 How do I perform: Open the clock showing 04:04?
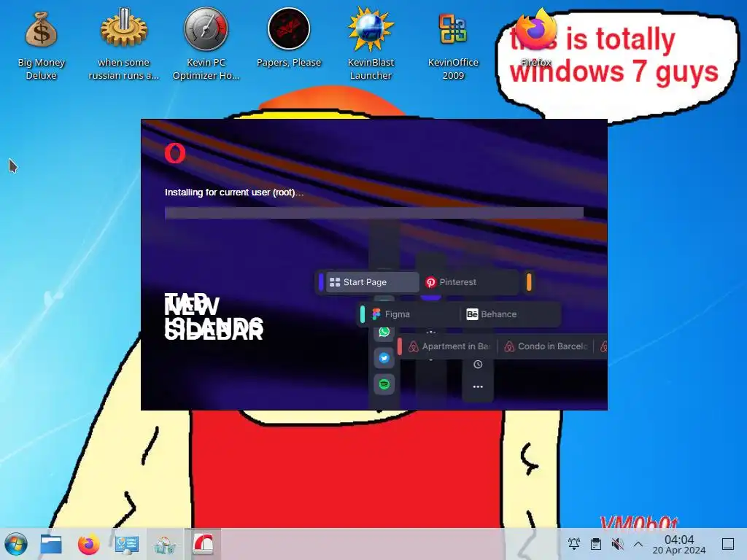click(x=679, y=544)
